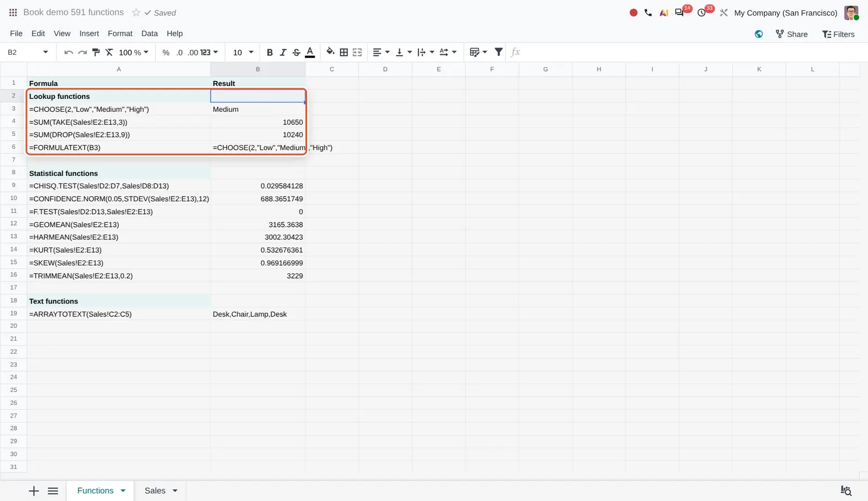Open the conversations icon with badge 14
This screenshot has height=501, width=868.
pos(679,12)
